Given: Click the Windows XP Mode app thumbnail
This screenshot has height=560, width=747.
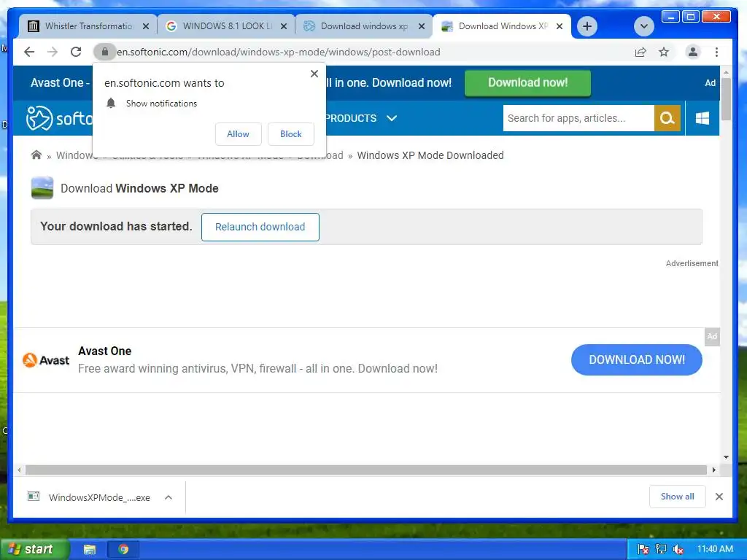Looking at the screenshot, I should (42, 187).
